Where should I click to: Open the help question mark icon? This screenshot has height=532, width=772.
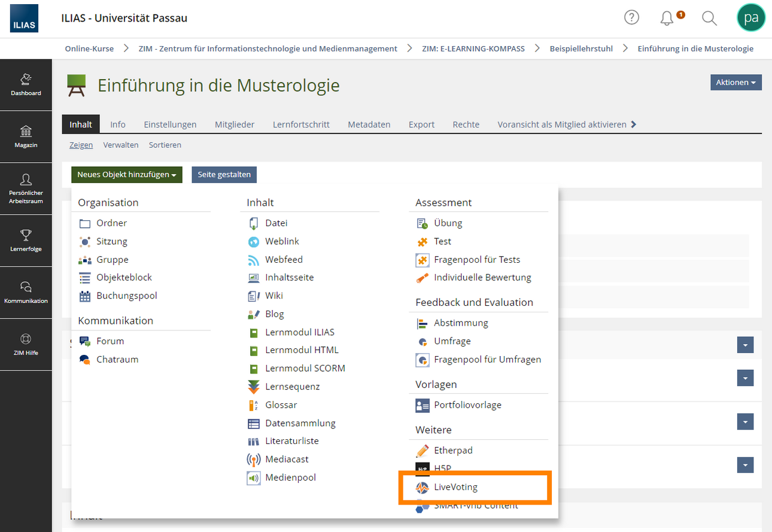[x=631, y=18]
